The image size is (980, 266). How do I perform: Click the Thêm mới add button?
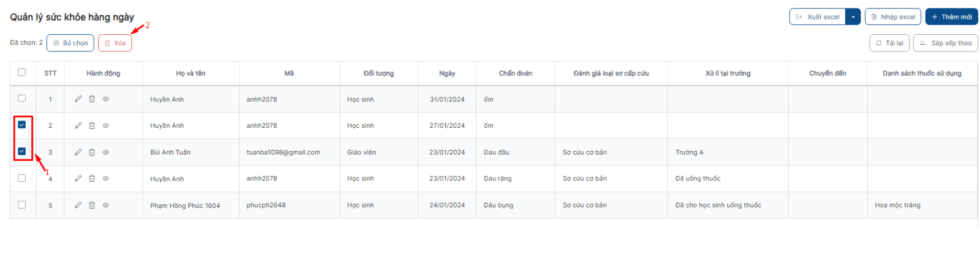pyautogui.click(x=951, y=17)
